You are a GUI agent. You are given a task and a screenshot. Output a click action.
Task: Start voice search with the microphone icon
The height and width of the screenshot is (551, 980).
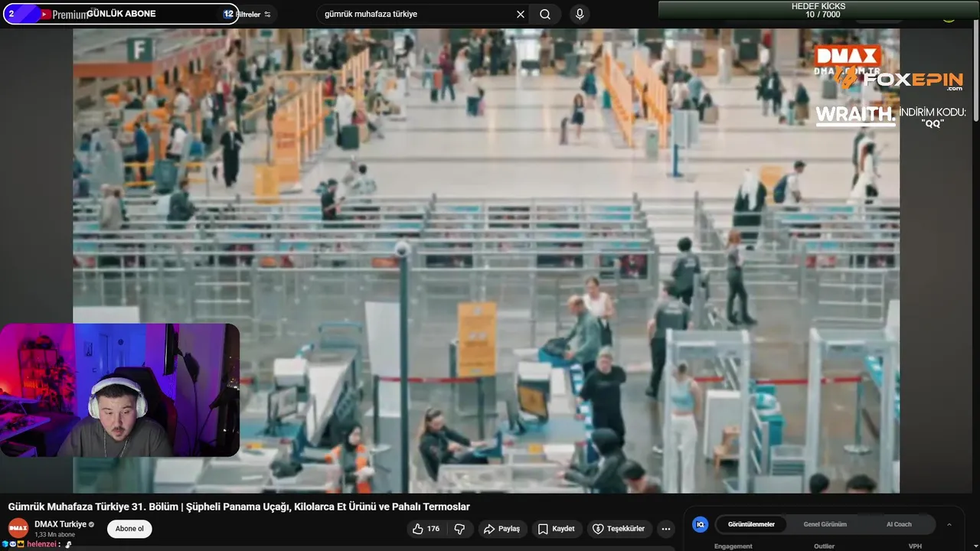(580, 14)
